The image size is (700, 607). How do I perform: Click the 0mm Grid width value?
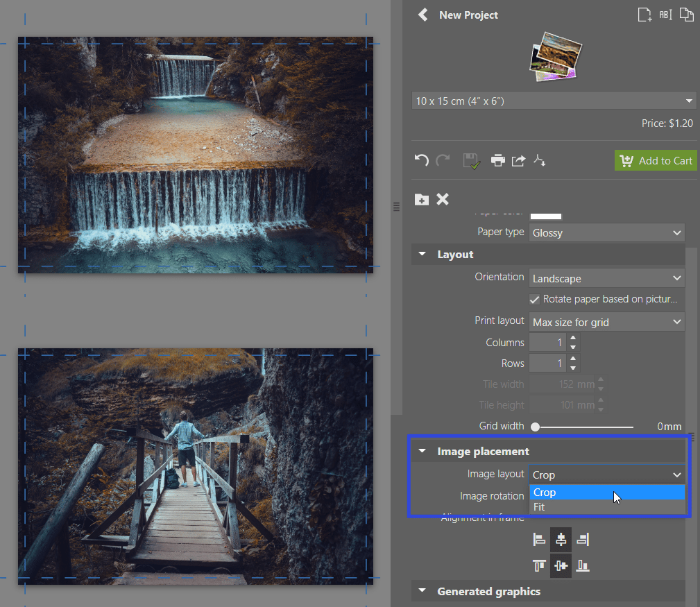coord(669,427)
